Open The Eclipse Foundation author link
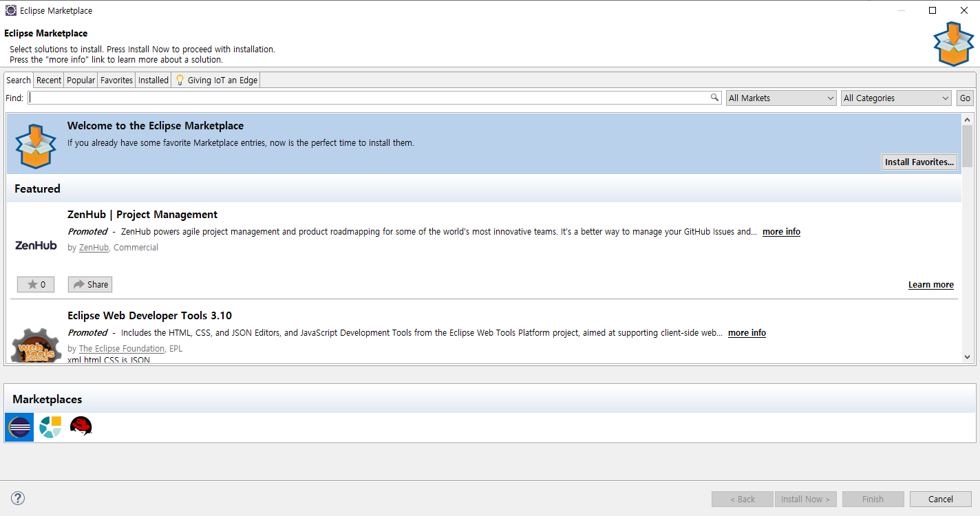The height and width of the screenshot is (516, 980). 122,349
